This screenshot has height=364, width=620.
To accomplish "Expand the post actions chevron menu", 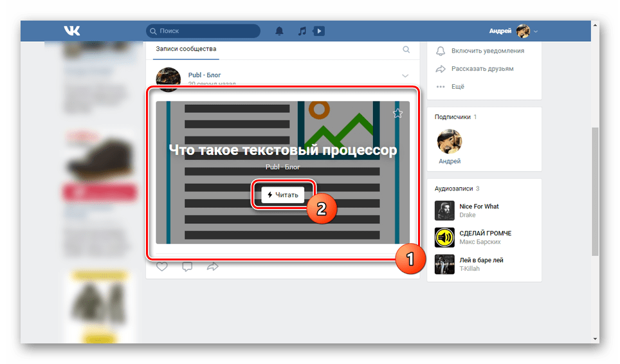I will (x=405, y=75).
